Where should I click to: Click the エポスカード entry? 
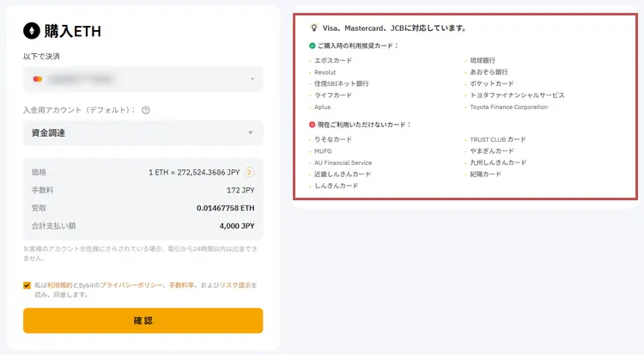tap(333, 60)
